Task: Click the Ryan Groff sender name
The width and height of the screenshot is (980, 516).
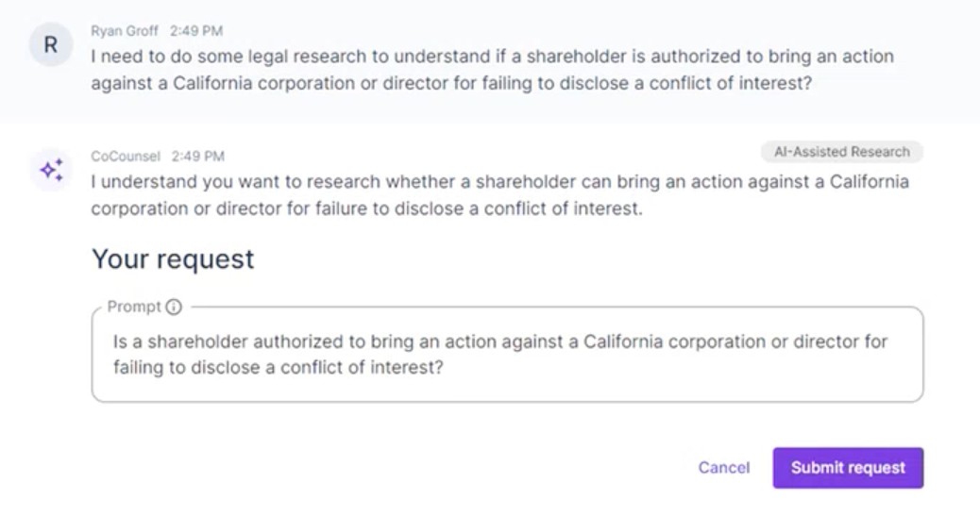Action: tap(125, 30)
